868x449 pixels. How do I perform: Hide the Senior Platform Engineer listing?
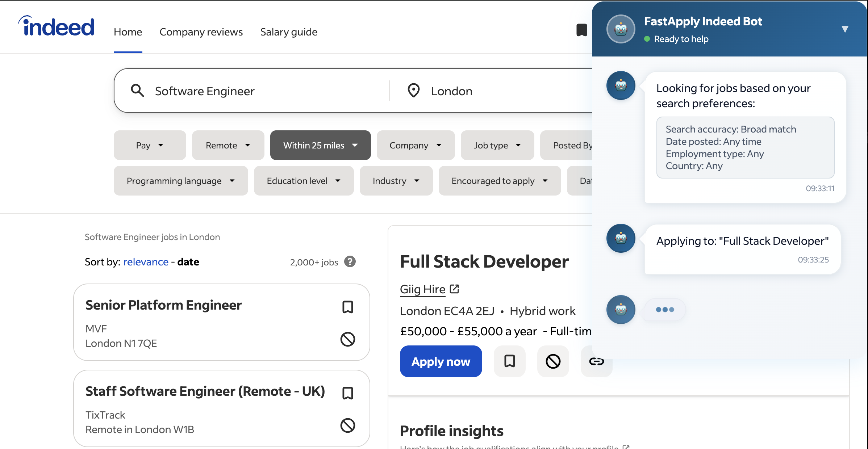347,339
